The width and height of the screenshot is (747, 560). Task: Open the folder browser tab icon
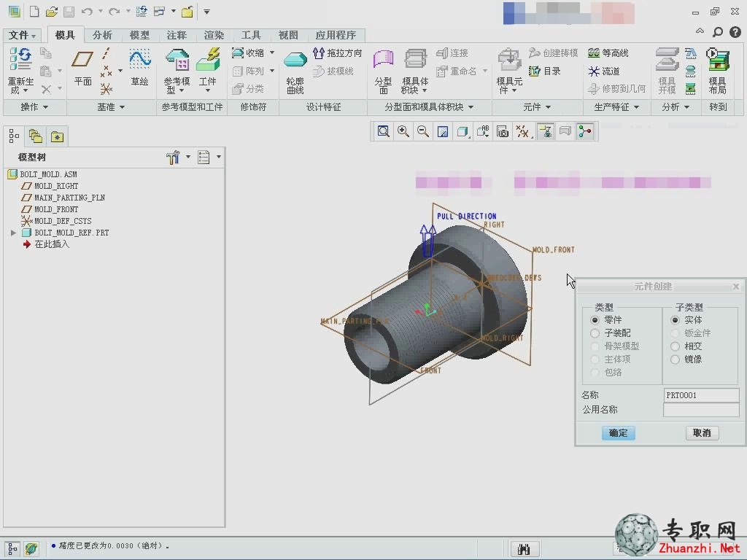[x=36, y=136]
